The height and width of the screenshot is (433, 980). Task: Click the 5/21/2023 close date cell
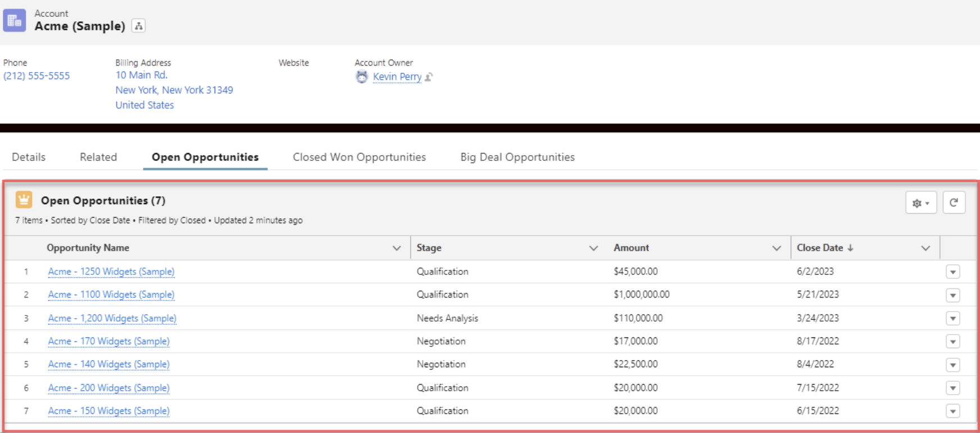(x=818, y=295)
